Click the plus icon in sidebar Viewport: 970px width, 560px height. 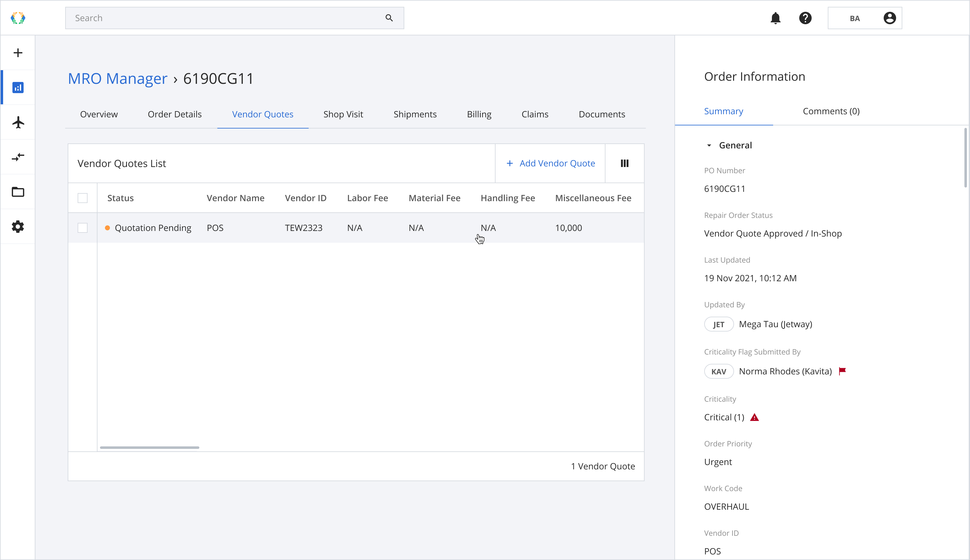pos(18,53)
